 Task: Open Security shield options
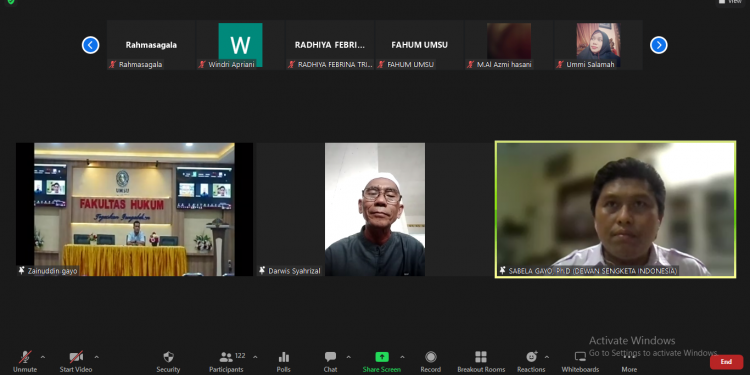click(168, 362)
